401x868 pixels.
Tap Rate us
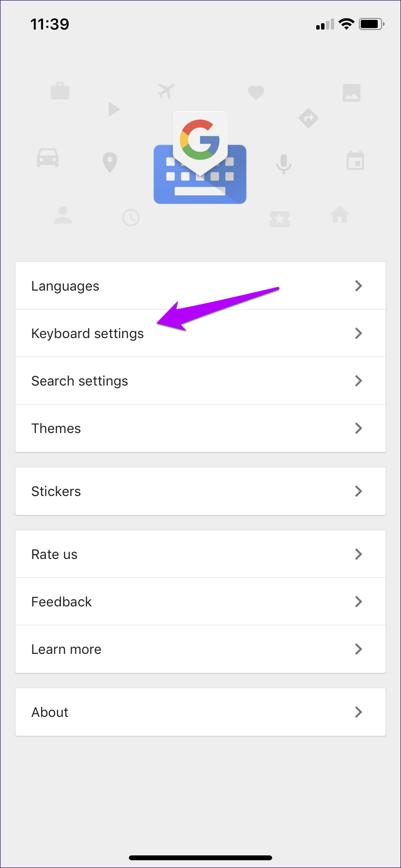[x=54, y=554]
